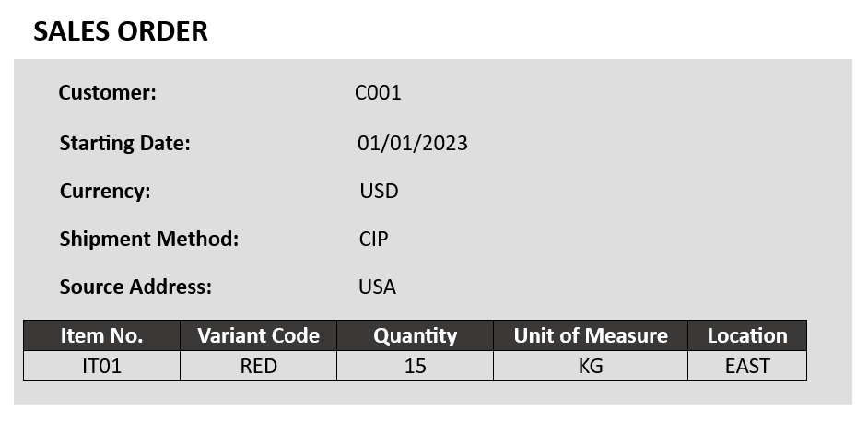Click the SALES ORDER heading

[121, 31]
